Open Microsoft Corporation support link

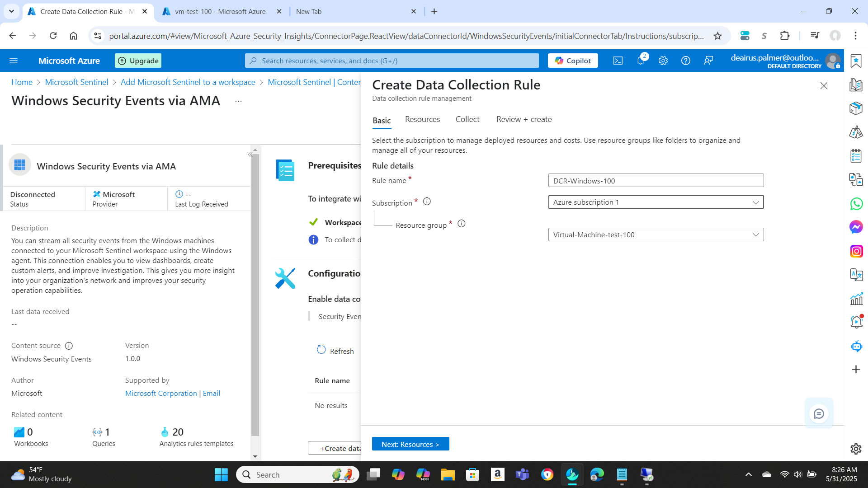(161, 393)
